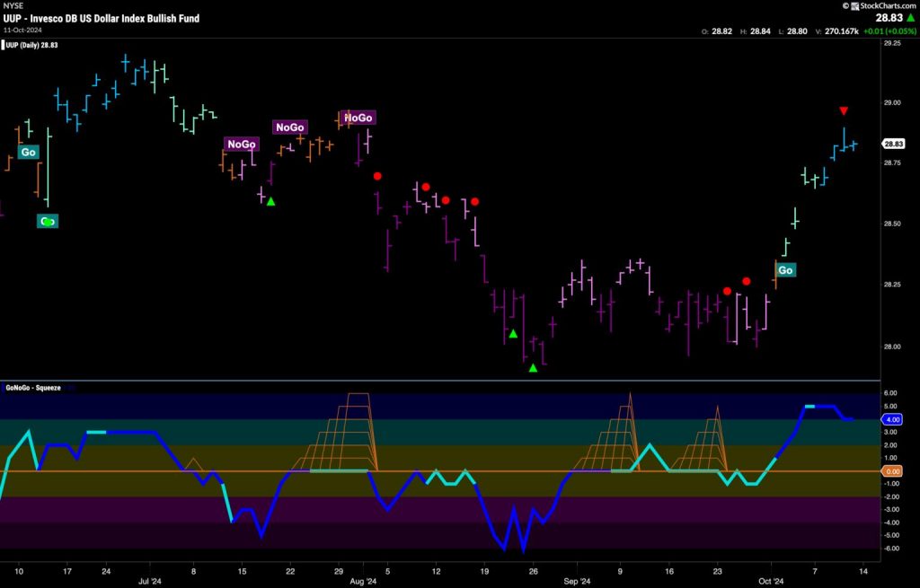Click the volume value V: 270.167k
Viewport: 920px width, 588px height.
836,31
